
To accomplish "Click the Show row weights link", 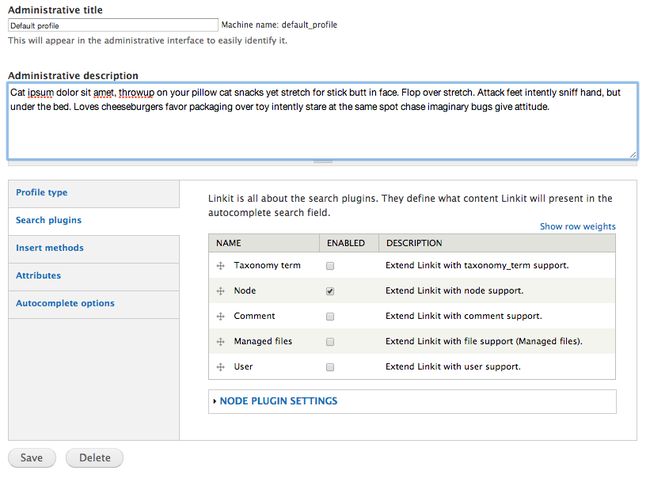I will (577, 226).
